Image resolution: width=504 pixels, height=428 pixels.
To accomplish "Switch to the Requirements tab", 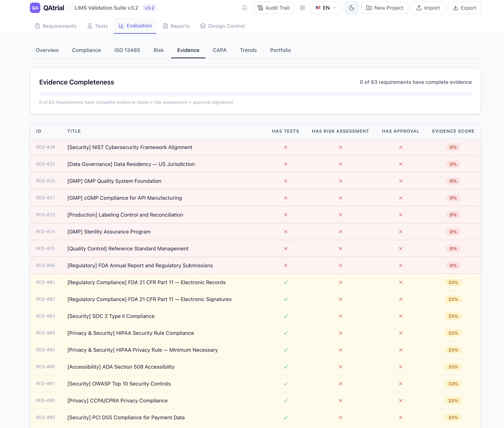I will (55, 26).
